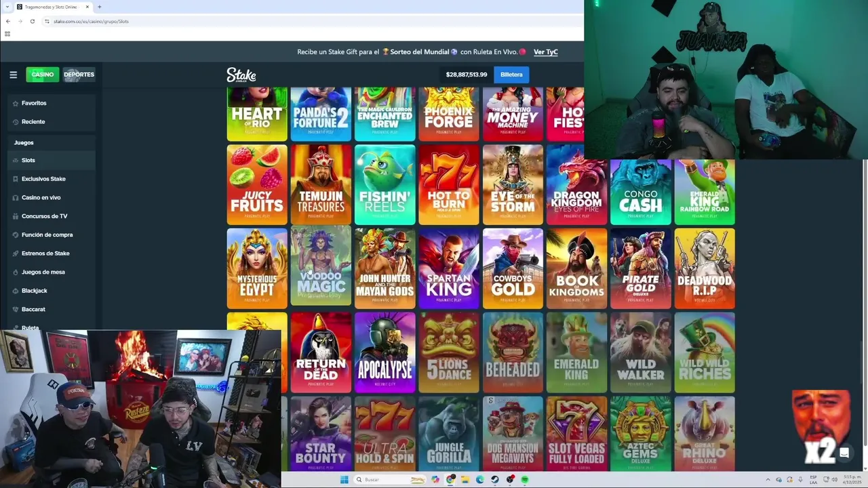Click the Billetera wallet button
Image resolution: width=868 pixels, height=488 pixels.
point(511,75)
